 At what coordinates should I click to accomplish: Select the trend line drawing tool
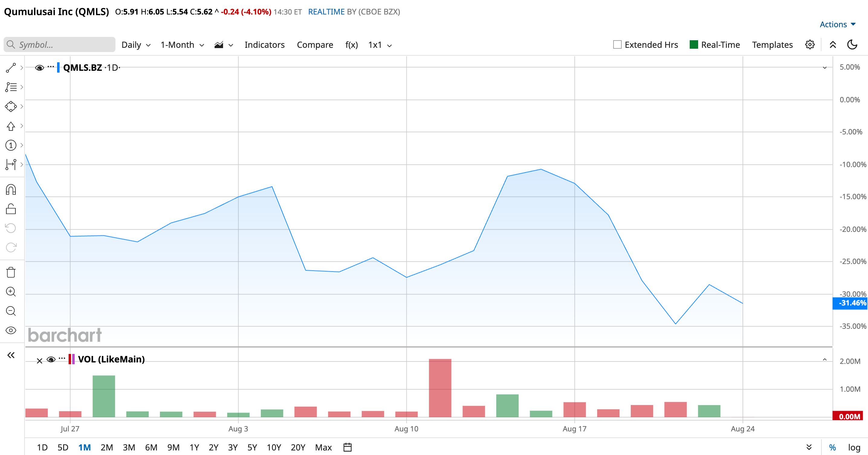11,68
